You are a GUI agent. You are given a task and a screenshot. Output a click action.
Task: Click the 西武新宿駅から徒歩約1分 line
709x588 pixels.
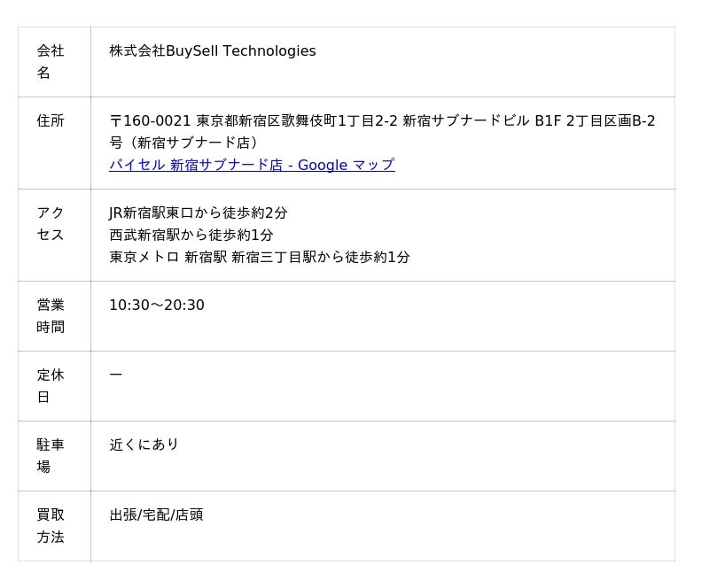tap(191, 235)
